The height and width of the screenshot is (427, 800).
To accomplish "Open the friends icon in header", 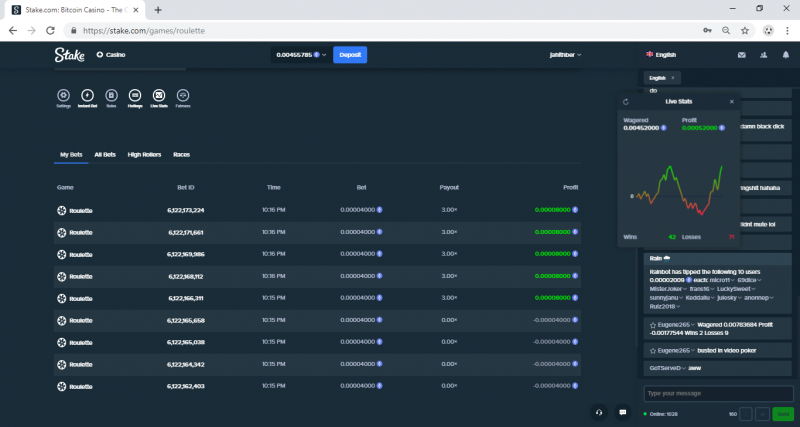I will pyautogui.click(x=764, y=55).
